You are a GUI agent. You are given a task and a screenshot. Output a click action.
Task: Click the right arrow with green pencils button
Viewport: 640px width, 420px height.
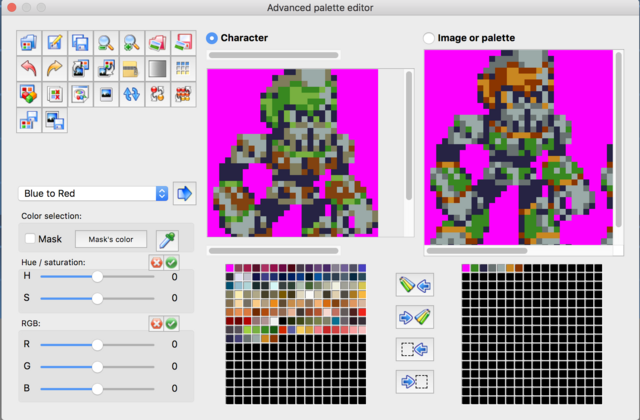(415, 317)
